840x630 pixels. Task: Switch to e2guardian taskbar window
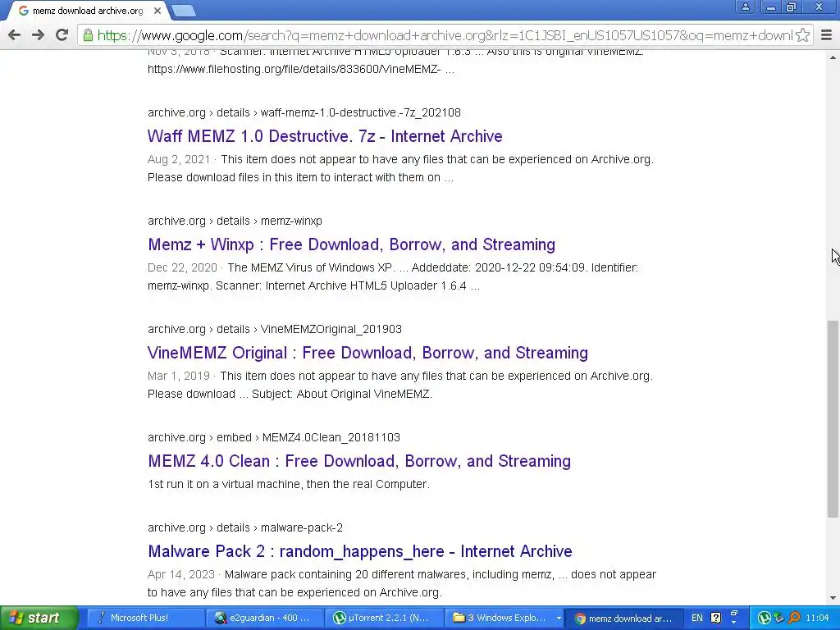click(265, 618)
